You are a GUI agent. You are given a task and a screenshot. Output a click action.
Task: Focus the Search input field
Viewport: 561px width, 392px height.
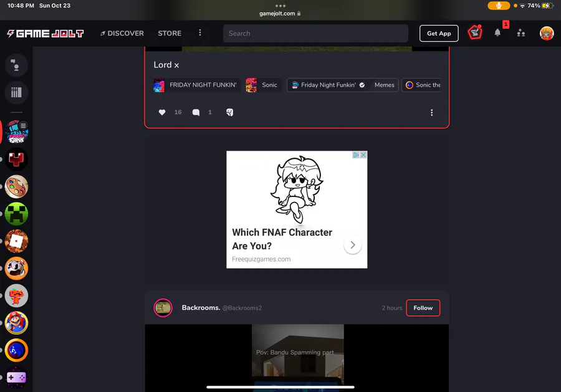pyautogui.click(x=315, y=33)
